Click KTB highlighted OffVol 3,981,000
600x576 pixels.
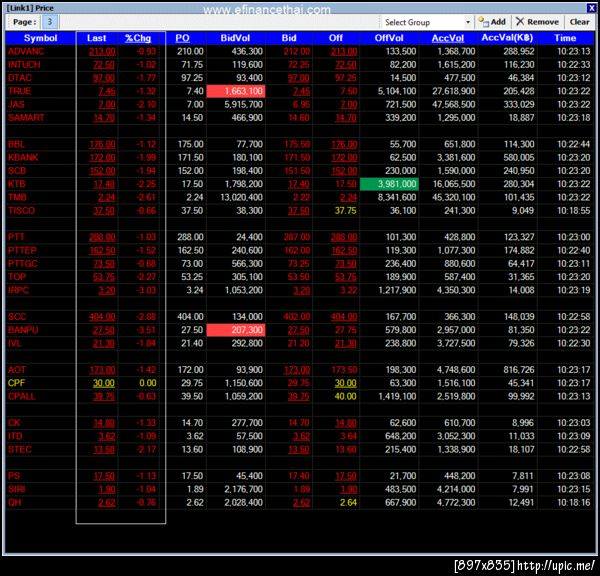point(389,184)
